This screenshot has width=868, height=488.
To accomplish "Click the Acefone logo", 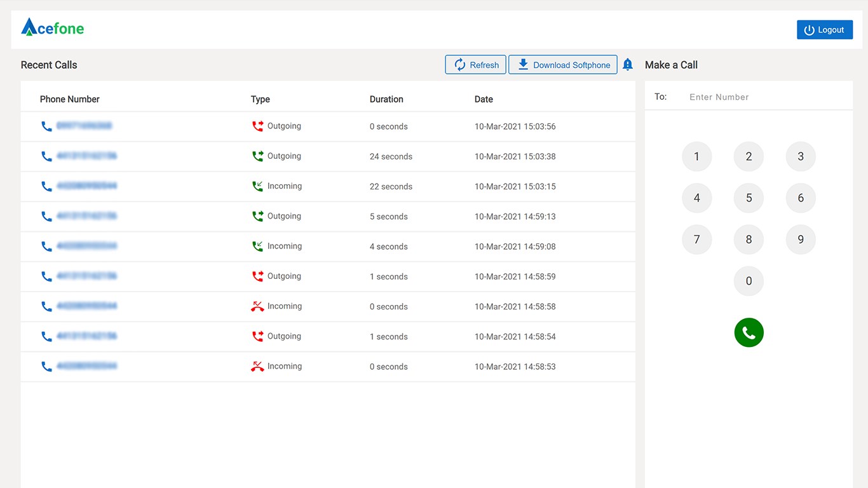I will click(x=52, y=27).
